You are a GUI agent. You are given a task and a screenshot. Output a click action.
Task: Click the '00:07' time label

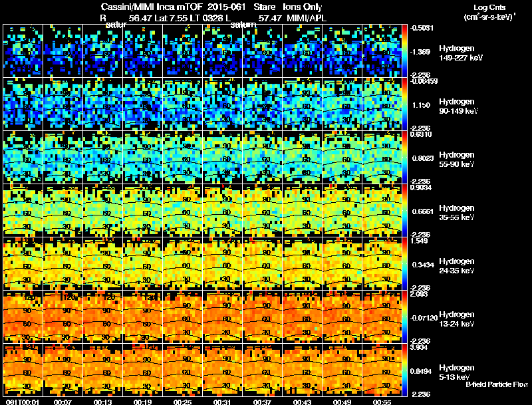(63, 402)
